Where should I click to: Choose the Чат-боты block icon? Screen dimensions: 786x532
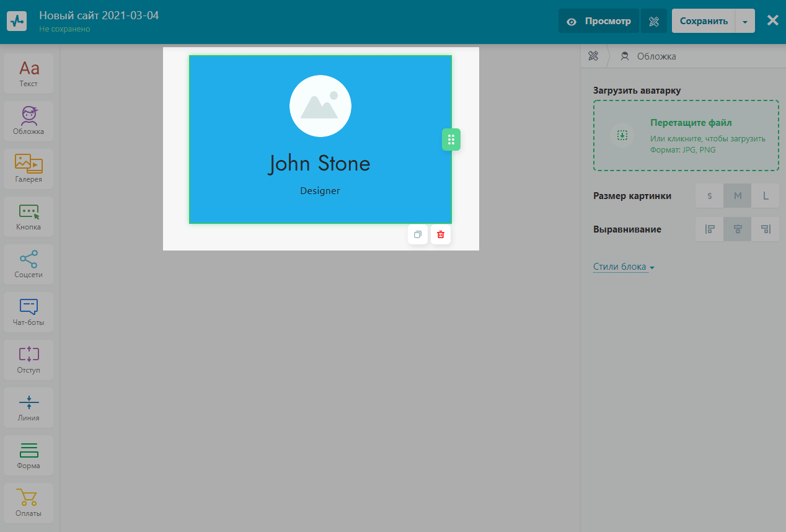tap(29, 312)
